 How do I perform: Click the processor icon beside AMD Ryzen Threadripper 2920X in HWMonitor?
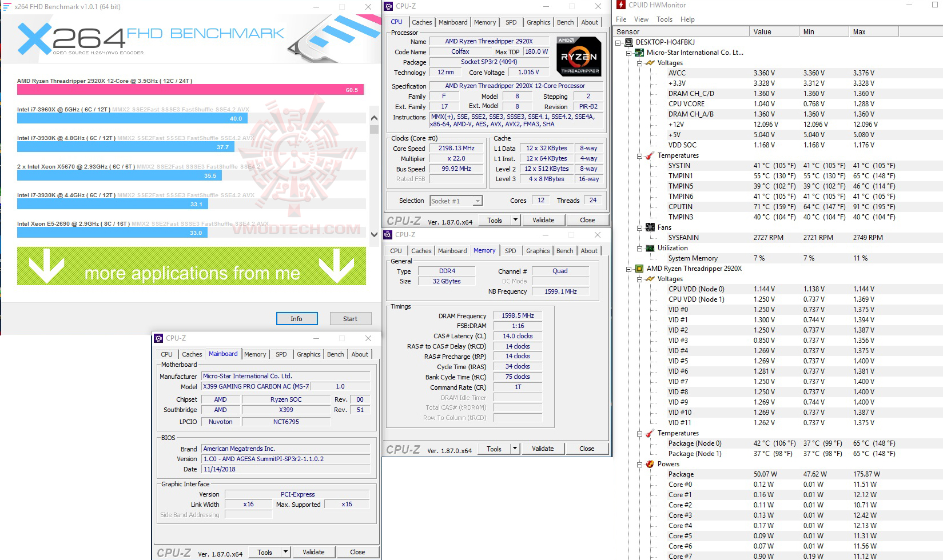click(639, 269)
